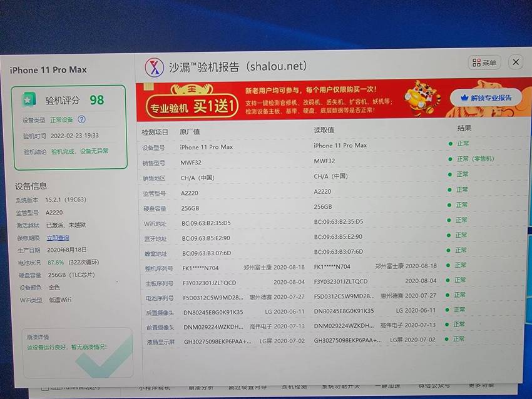
Task: Click MWF32 in the 原厂值 column
Action: [x=191, y=163]
